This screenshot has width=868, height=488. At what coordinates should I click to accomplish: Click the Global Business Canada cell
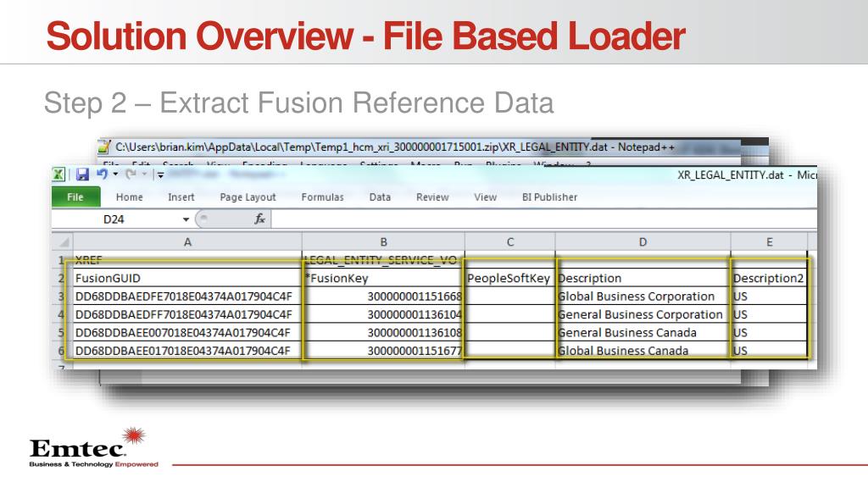point(643,351)
